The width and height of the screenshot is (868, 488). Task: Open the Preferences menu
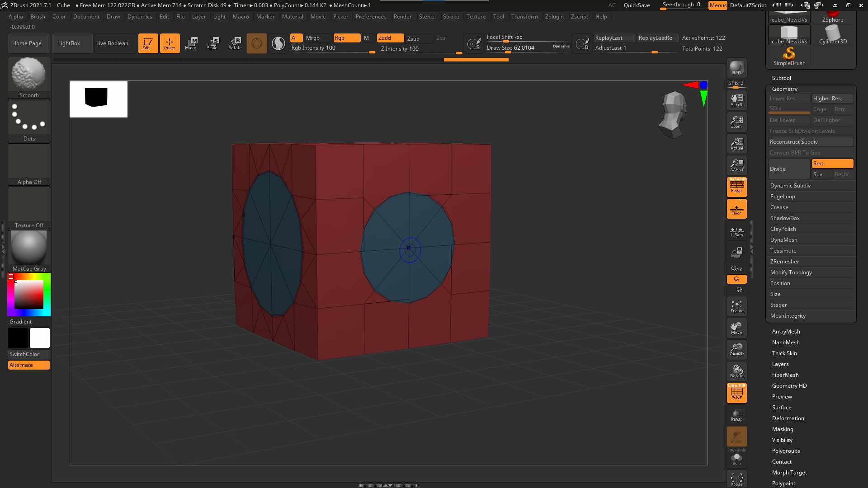coord(371,17)
